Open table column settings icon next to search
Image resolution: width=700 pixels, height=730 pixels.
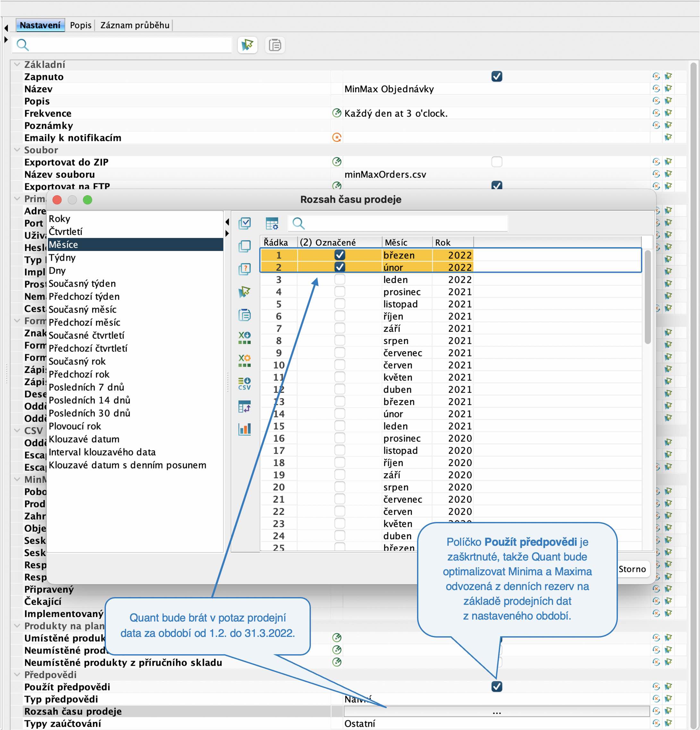[x=272, y=223]
